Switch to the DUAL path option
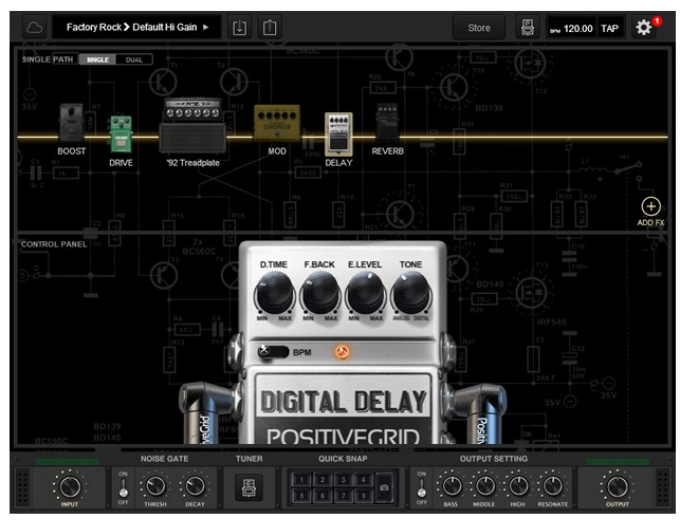The height and width of the screenshot is (528, 682). (134, 60)
